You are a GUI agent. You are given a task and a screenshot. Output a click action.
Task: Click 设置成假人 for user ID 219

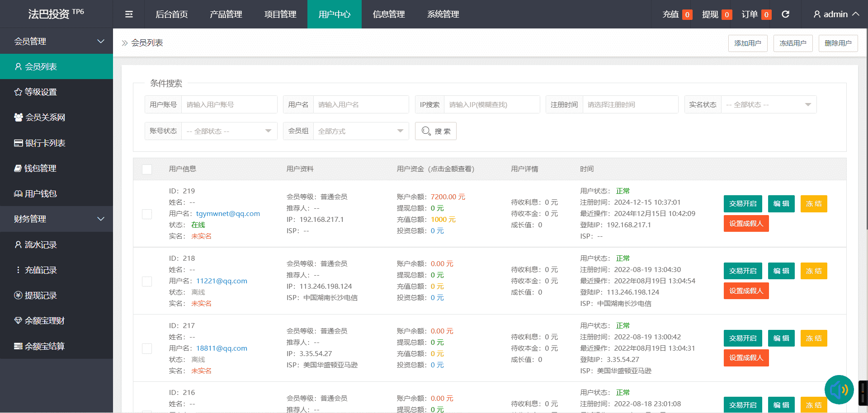pyautogui.click(x=746, y=224)
